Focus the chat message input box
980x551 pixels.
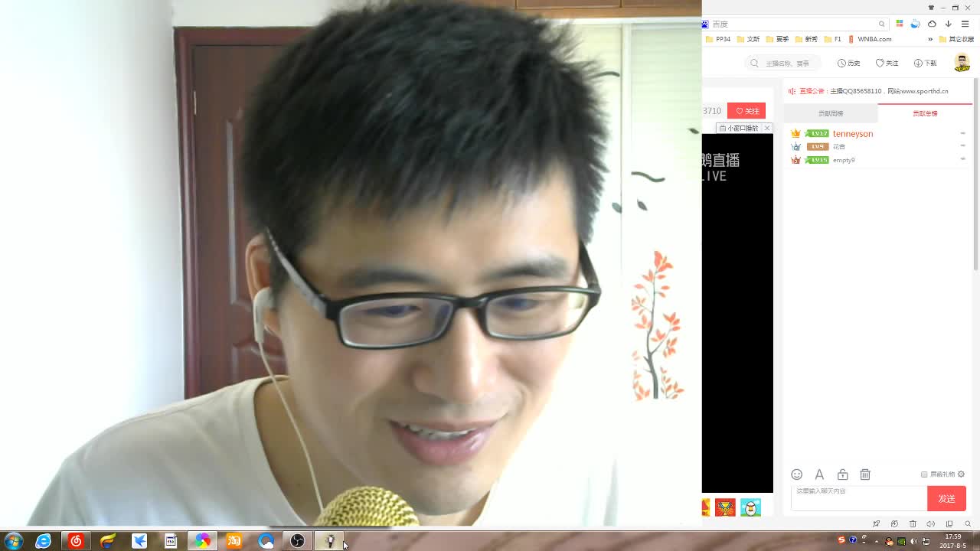coord(858,497)
